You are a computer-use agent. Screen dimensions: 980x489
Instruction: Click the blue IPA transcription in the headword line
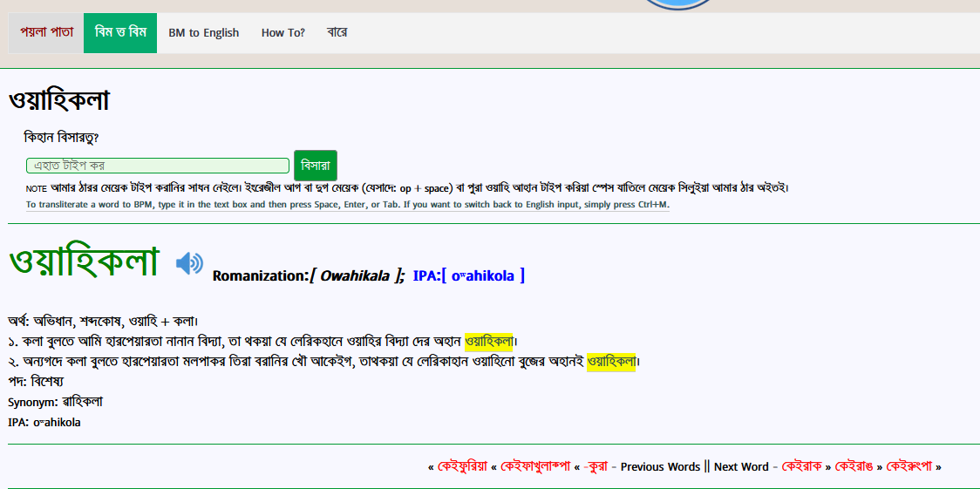point(469,275)
